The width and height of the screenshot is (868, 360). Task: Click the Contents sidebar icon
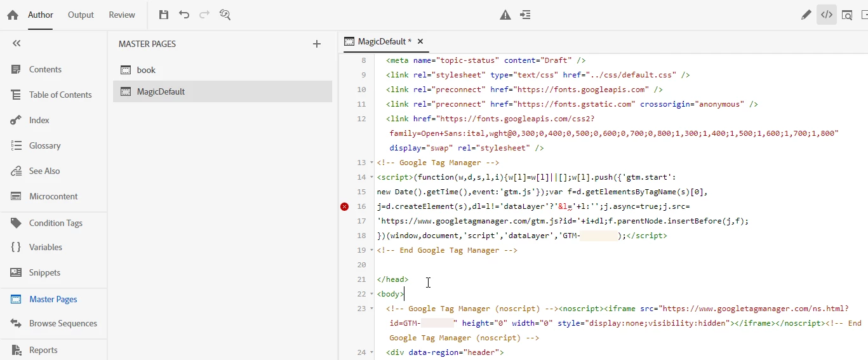point(17,69)
